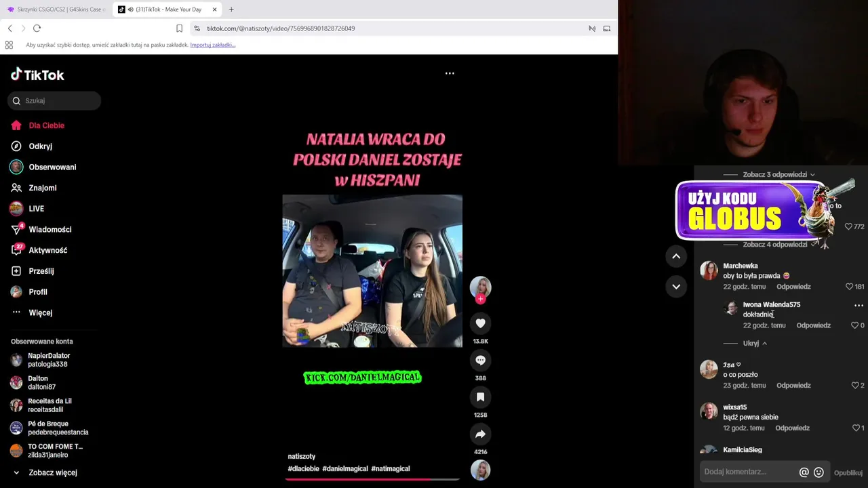Click the #natimagical hashtag
868x488 pixels.
pos(391,468)
